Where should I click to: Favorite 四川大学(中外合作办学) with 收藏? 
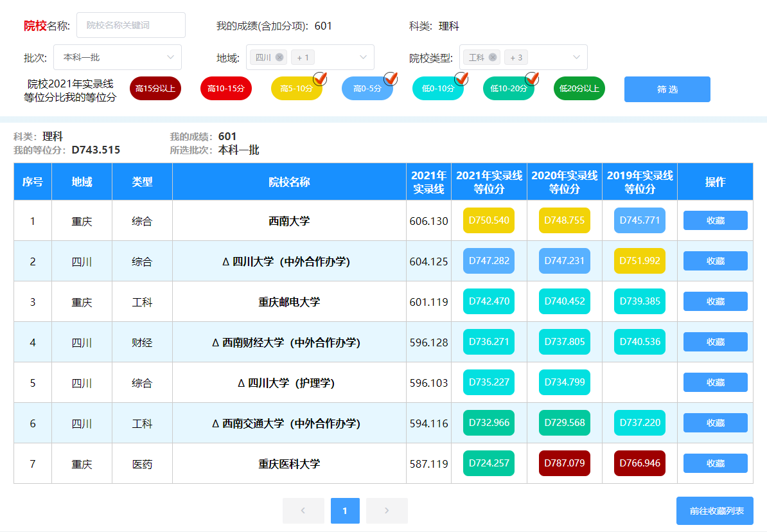point(715,261)
